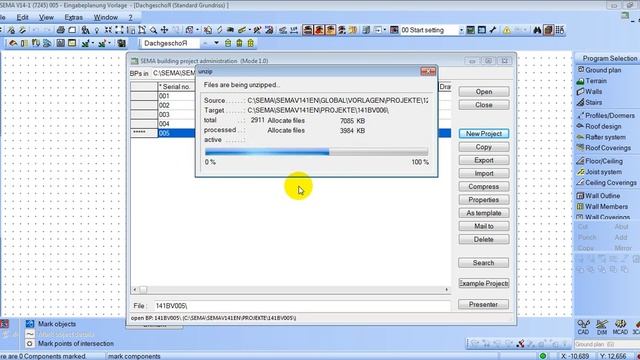Click the Copy button

[484, 147]
